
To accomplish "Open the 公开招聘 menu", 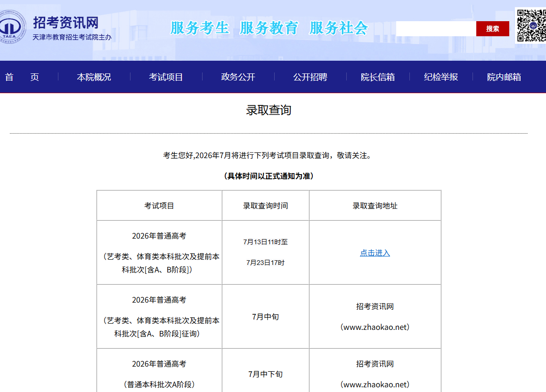I will click(x=310, y=77).
